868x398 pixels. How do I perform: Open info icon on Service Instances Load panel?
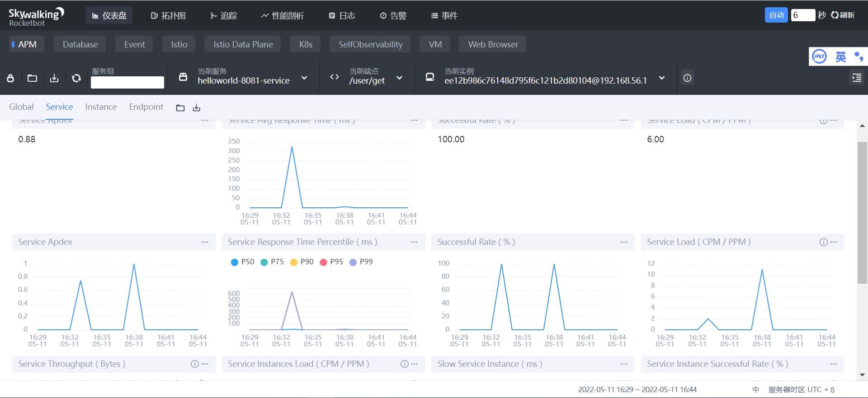tap(405, 364)
